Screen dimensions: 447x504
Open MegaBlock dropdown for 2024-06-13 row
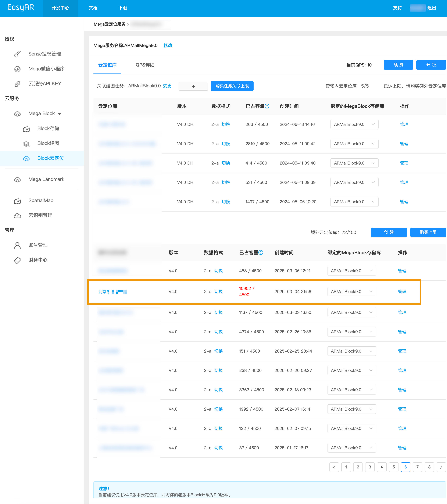tap(354, 125)
